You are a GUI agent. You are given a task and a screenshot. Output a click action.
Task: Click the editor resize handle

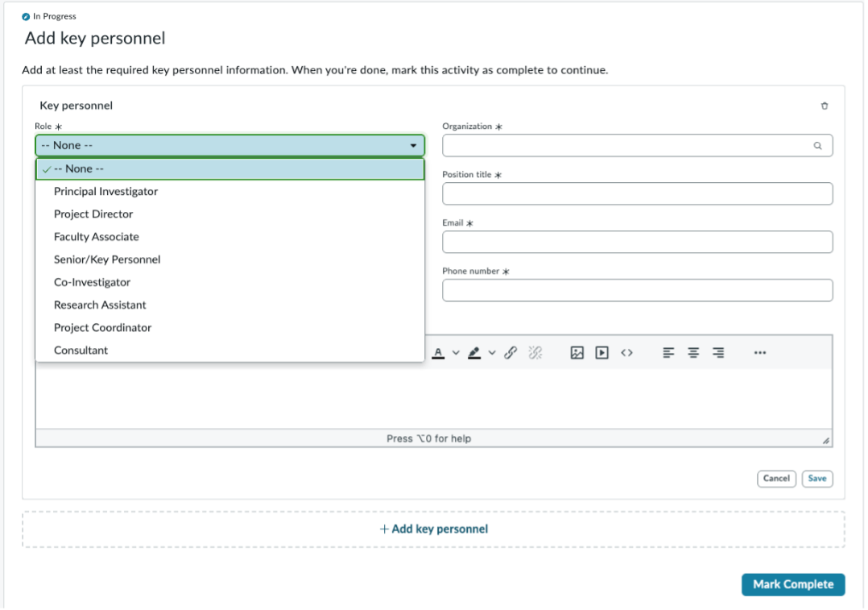(x=825, y=441)
